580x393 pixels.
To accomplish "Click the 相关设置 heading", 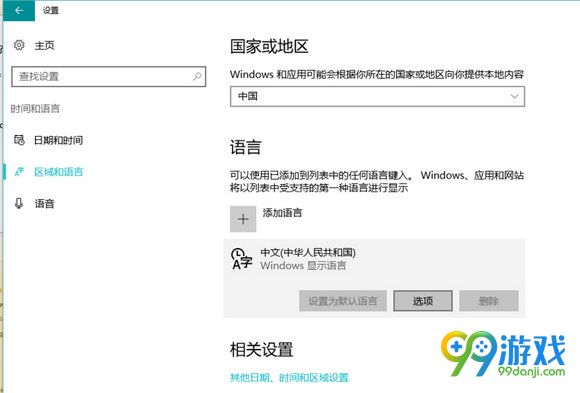I will click(261, 350).
